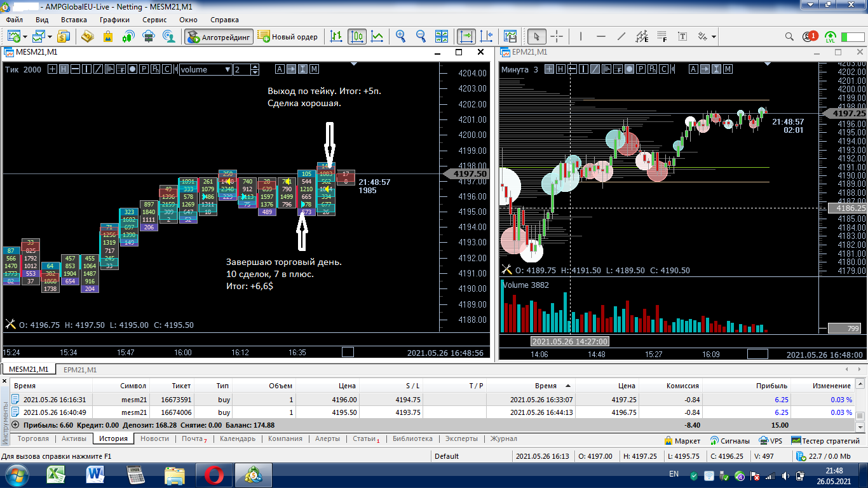Open the VPS cloud icon in the main toolbar
The image size is (868, 488).
(x=149, y=36)
